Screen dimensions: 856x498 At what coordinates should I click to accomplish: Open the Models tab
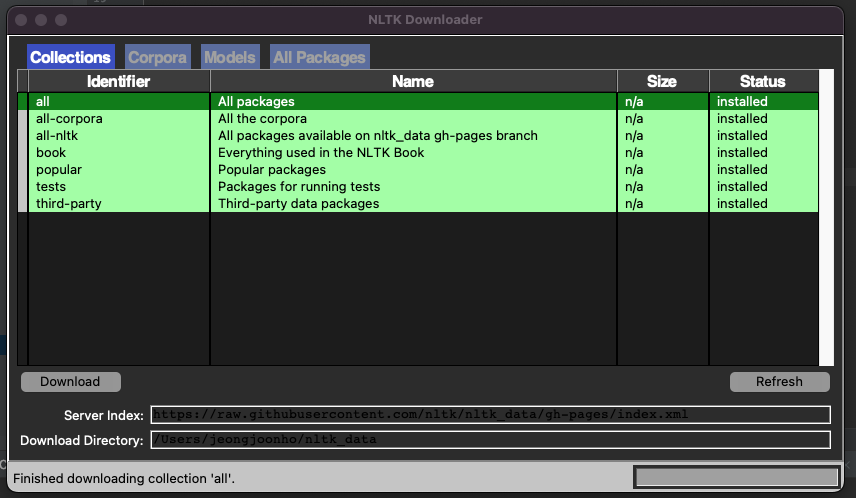[230, 57]
